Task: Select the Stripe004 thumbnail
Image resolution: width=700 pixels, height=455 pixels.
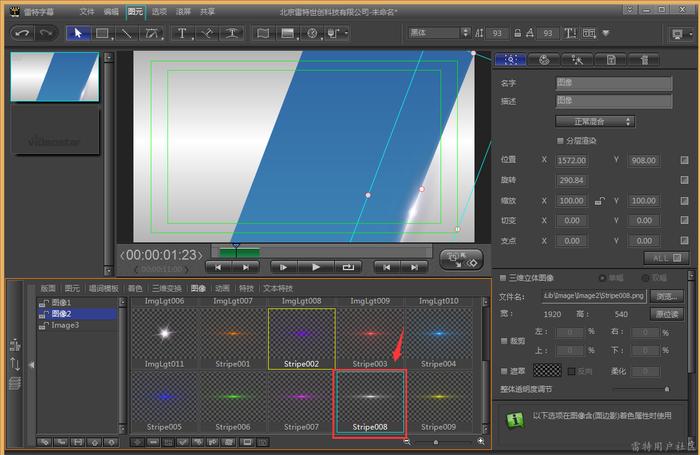Action: pos(438,338)
